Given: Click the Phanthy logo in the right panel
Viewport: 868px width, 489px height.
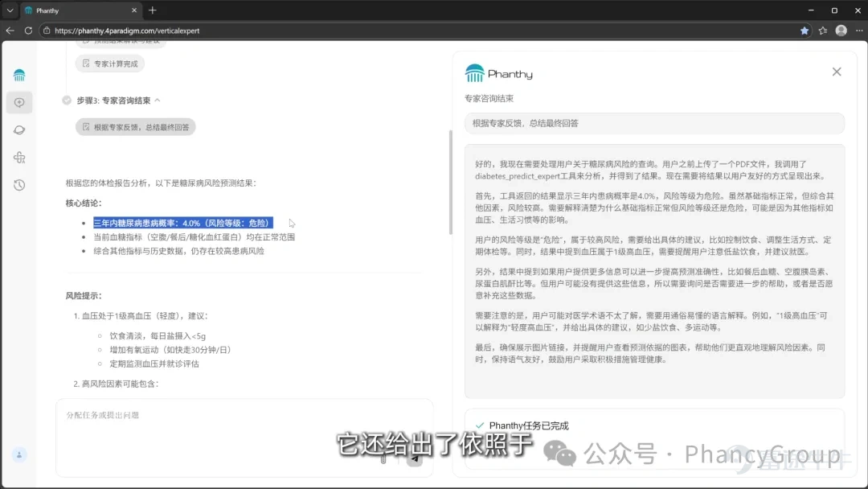Looking at the screenshot, I should pos(499,73).
